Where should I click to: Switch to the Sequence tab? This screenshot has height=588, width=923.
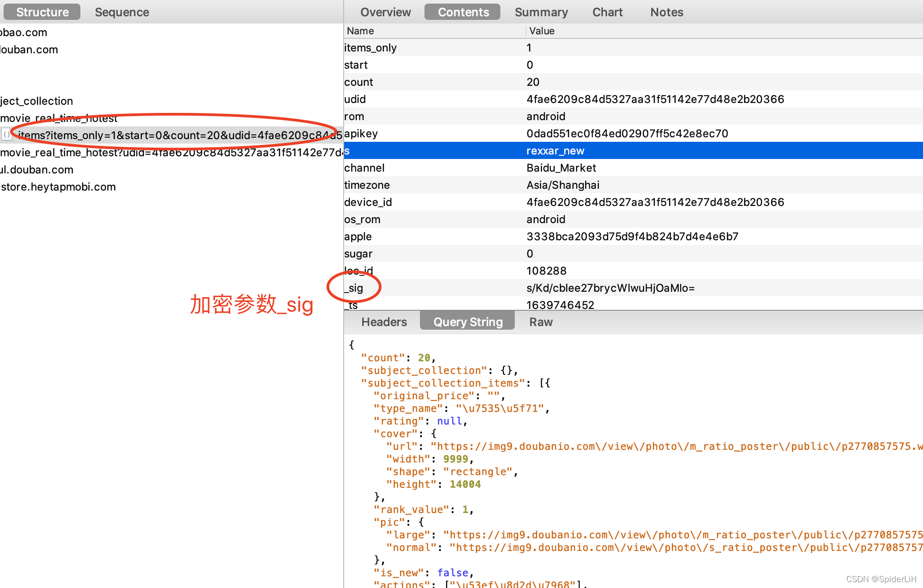(122, 12)
